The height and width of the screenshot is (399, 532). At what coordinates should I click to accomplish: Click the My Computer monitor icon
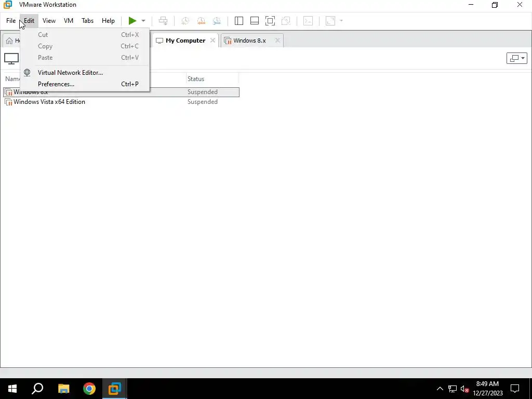(x=11, y=58)
